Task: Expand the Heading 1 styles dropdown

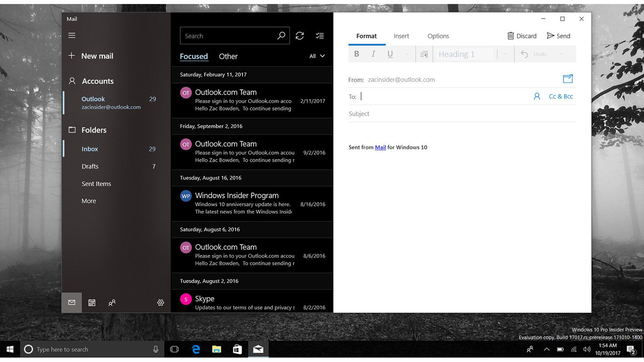Action: pyautogui.click(x=505, y=54)
